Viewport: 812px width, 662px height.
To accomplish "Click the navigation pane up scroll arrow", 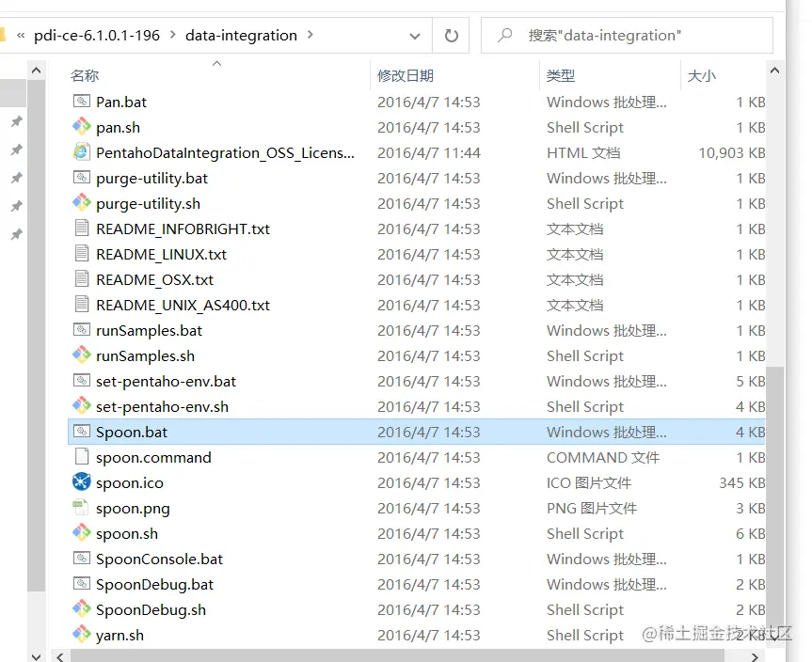I will point(37,71).
